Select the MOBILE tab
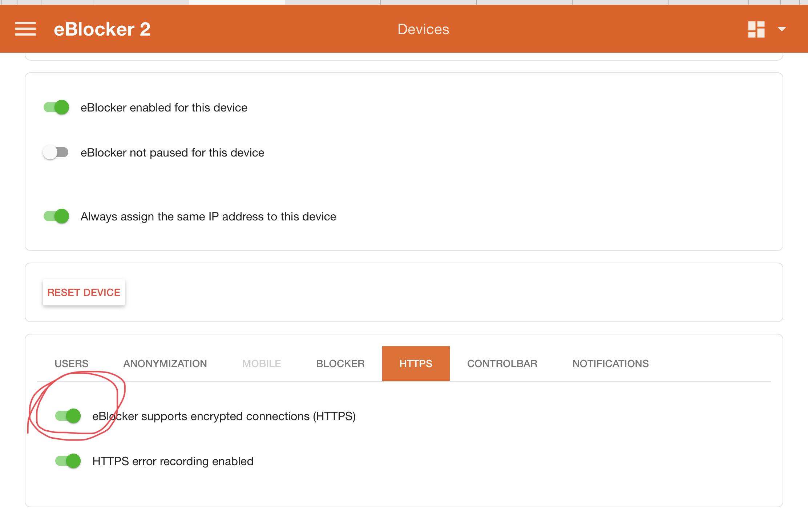808x532 pixels. pyautogui.click(x=262, y=364)
